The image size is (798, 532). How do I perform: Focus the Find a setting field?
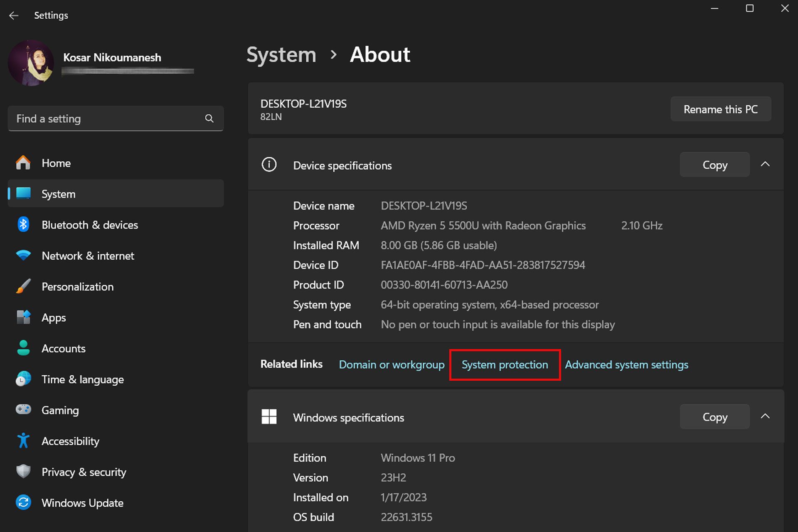[x=116, y=118]
